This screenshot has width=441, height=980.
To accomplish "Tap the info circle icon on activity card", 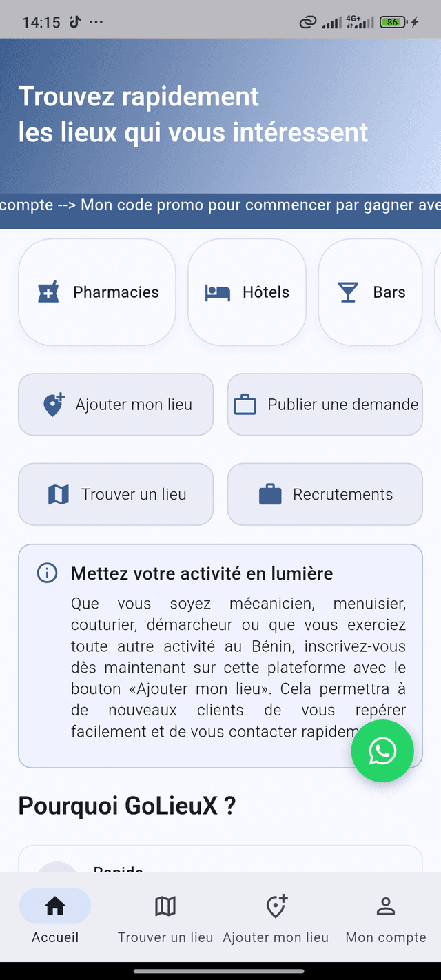I will coord(46,573).
